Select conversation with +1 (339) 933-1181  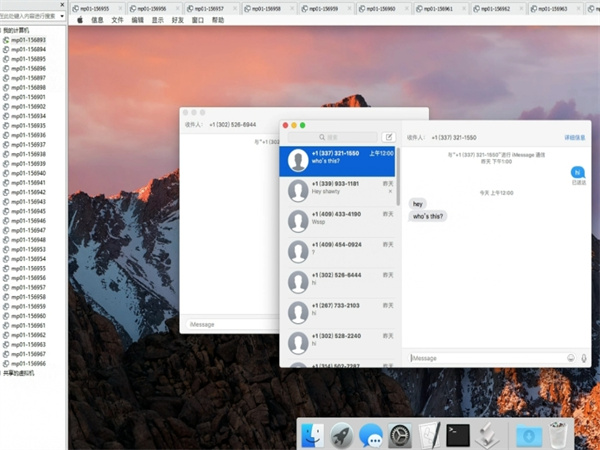(x=340, y=189)
